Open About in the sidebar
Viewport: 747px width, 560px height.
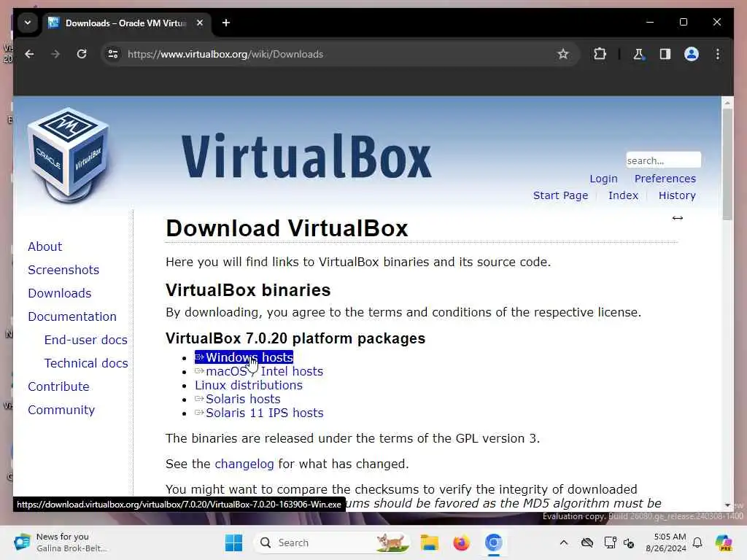(44, 246)
